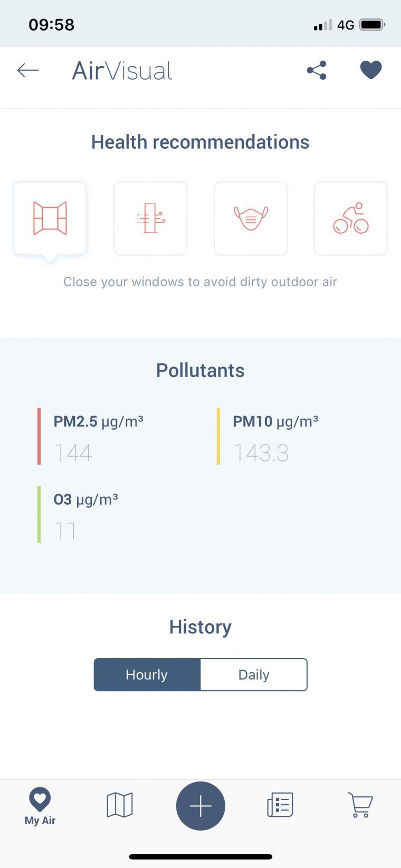Share this air quality report
Screen dimensions: 401x868
click(x=317, y=70)
